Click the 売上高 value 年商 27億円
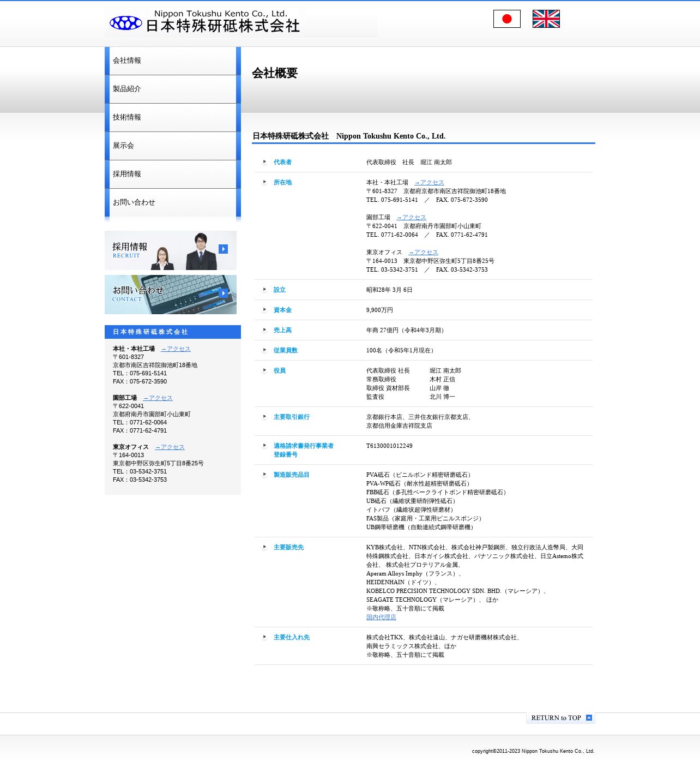Viewport: 700px width, 767px height. pos(407,331)
